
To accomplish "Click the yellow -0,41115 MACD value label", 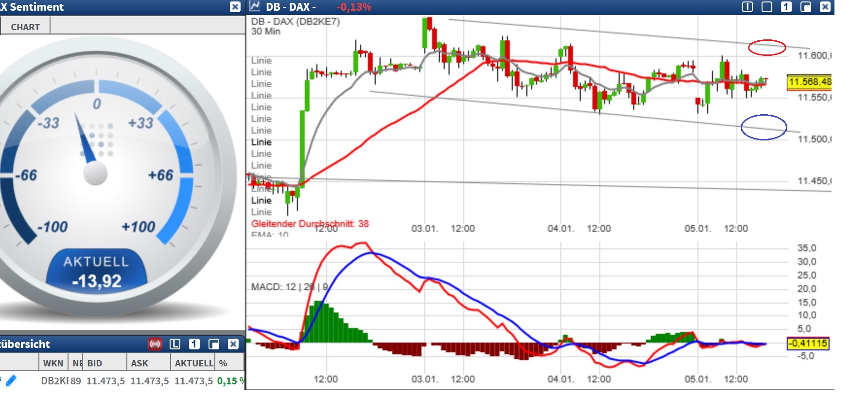I will pos(808,344).
